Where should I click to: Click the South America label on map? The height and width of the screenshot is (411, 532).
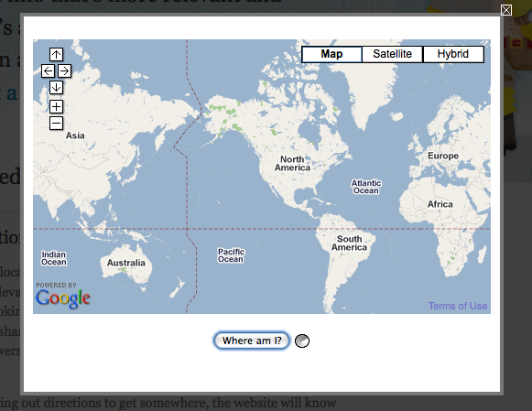(x=349, y=243)
